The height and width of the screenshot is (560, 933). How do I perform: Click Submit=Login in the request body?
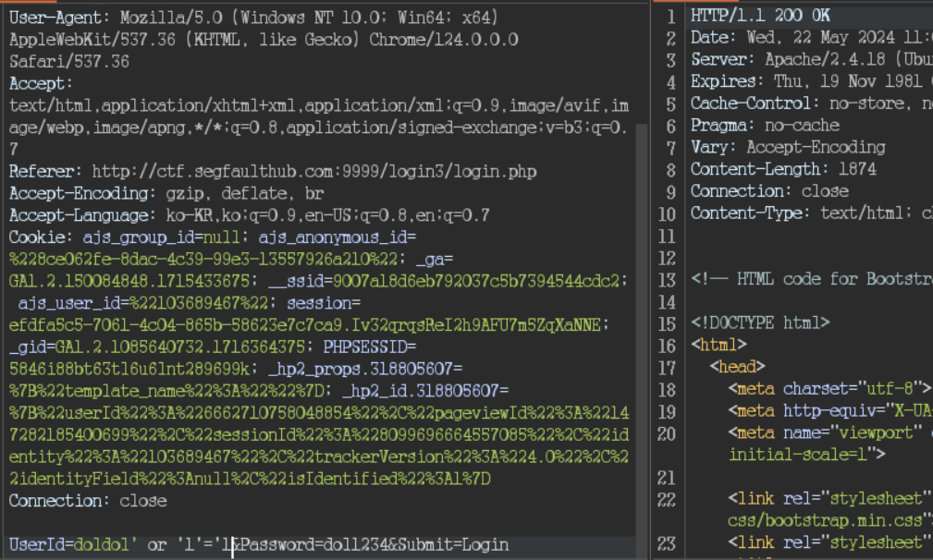pyautogui.click(x=453, y=544)
